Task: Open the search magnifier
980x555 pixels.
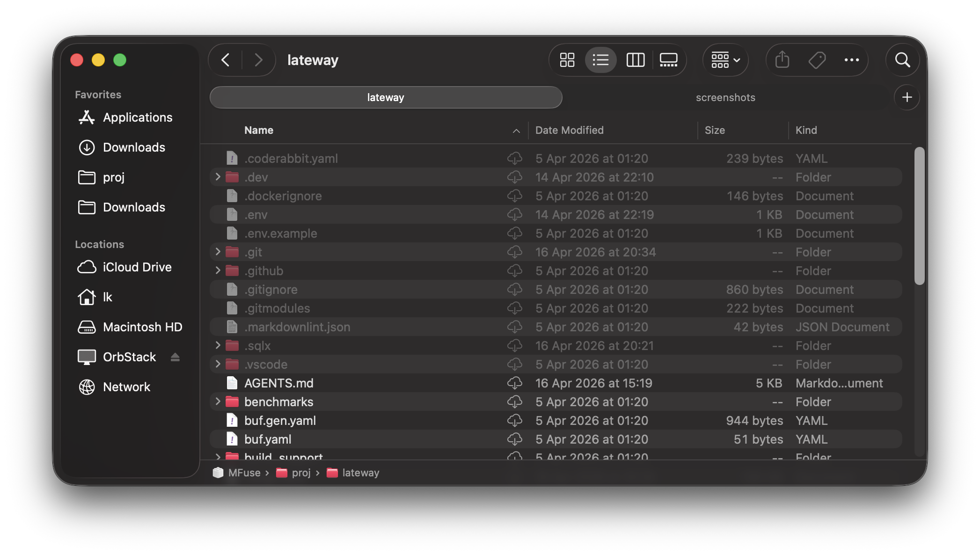Action: (902, 60)
